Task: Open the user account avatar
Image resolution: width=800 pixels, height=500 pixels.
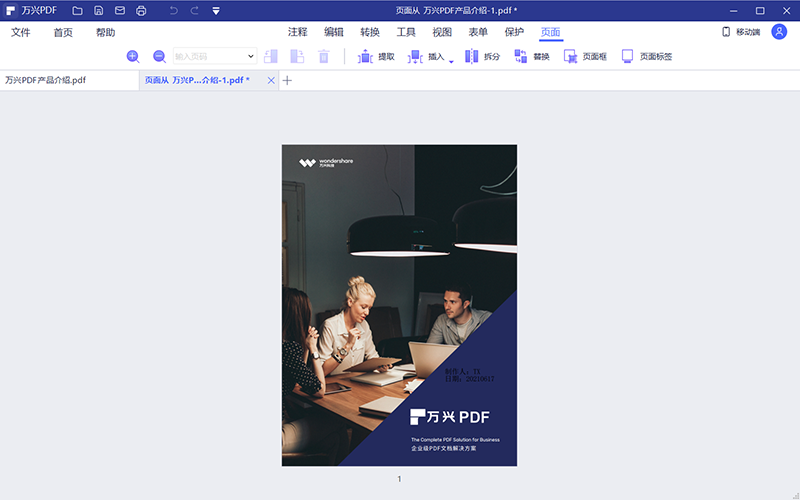Action: tap(779, 32)
